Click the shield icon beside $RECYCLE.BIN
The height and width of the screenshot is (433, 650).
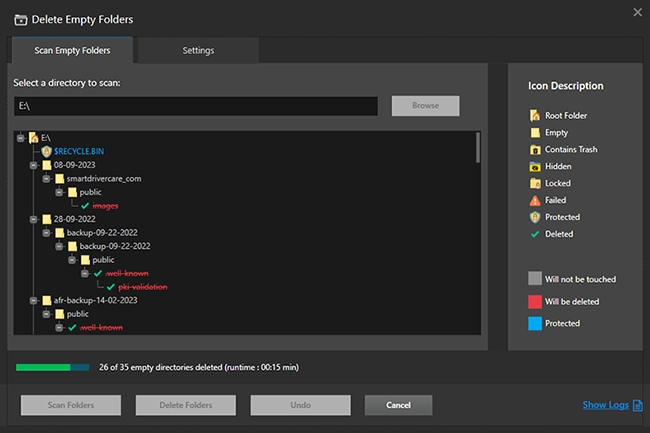tap(46, 151)
